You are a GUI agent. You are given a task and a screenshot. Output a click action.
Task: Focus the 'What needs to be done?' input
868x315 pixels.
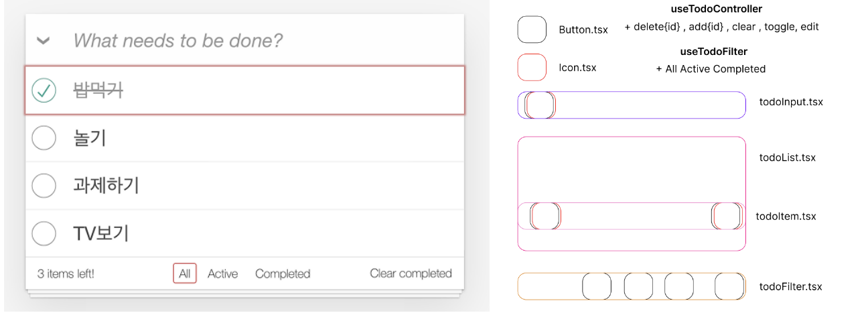coord(268,41)
